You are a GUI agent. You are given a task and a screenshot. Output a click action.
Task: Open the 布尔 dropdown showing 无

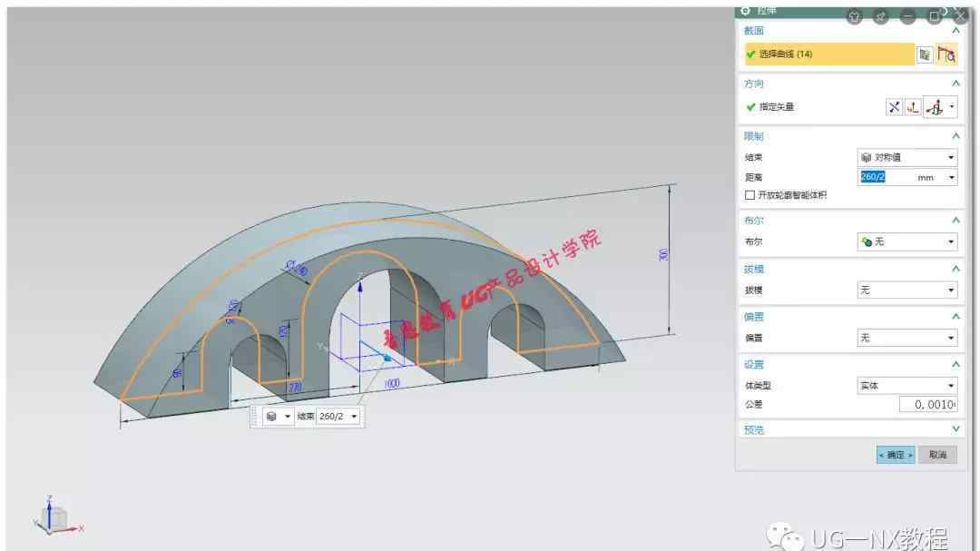pos(906,241)
